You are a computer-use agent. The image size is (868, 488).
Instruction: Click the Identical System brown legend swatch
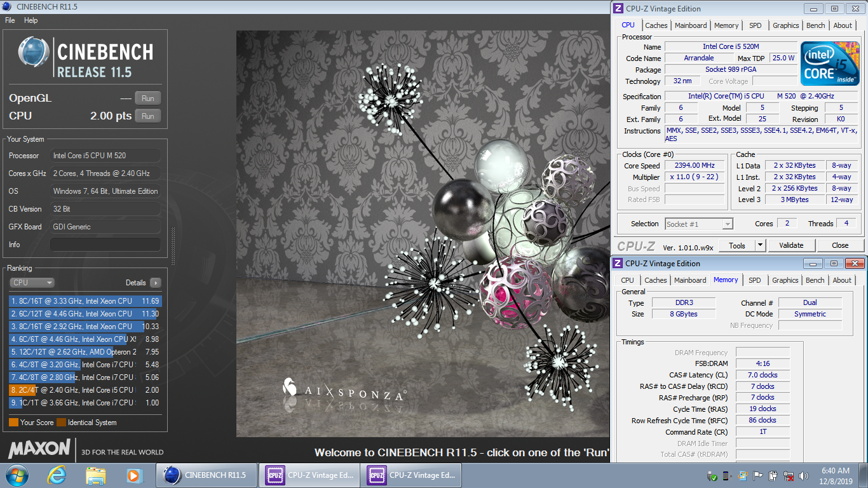(x=61, y=423)
